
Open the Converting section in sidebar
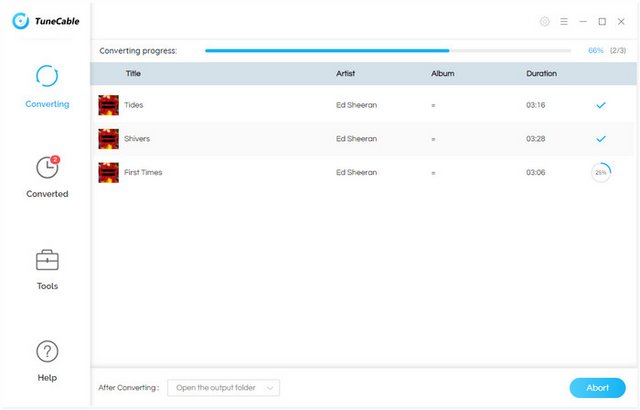[47, 86]
